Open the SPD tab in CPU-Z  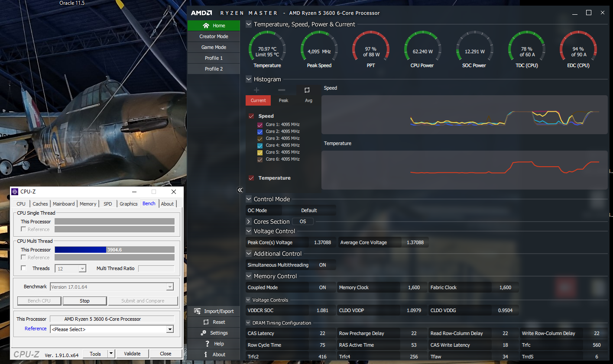[x=108, y=204]
